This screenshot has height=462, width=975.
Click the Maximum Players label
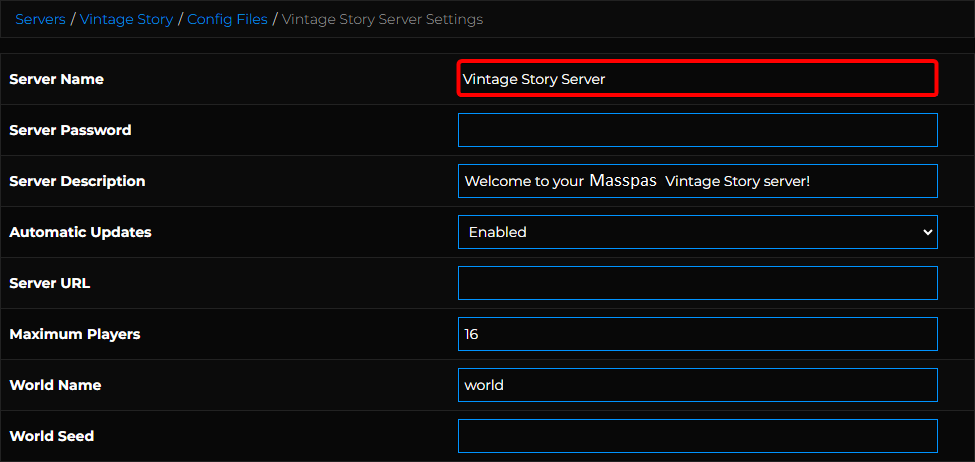(x=74, y=334)
